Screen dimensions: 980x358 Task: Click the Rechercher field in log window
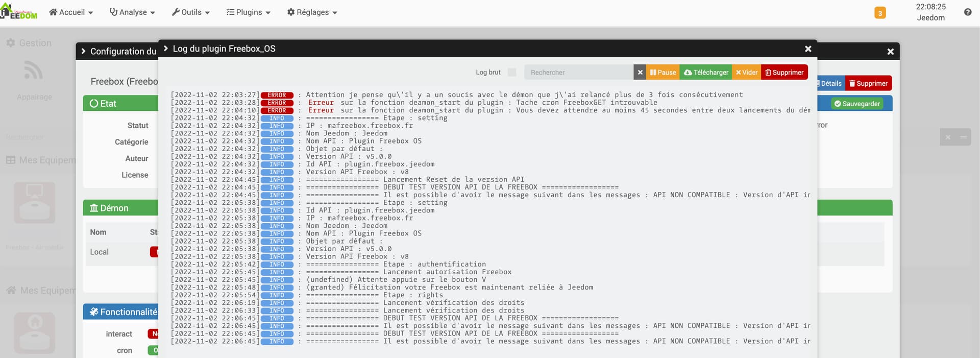click(x=579, y=73)
